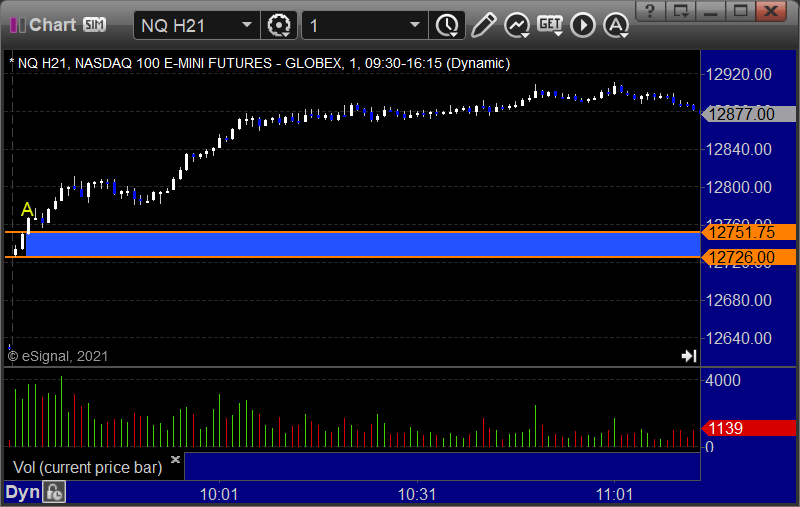Viewport: 800px width, 507px height.
Task: Click the circled A alerts icon
Action: click(x=616, y=26)
